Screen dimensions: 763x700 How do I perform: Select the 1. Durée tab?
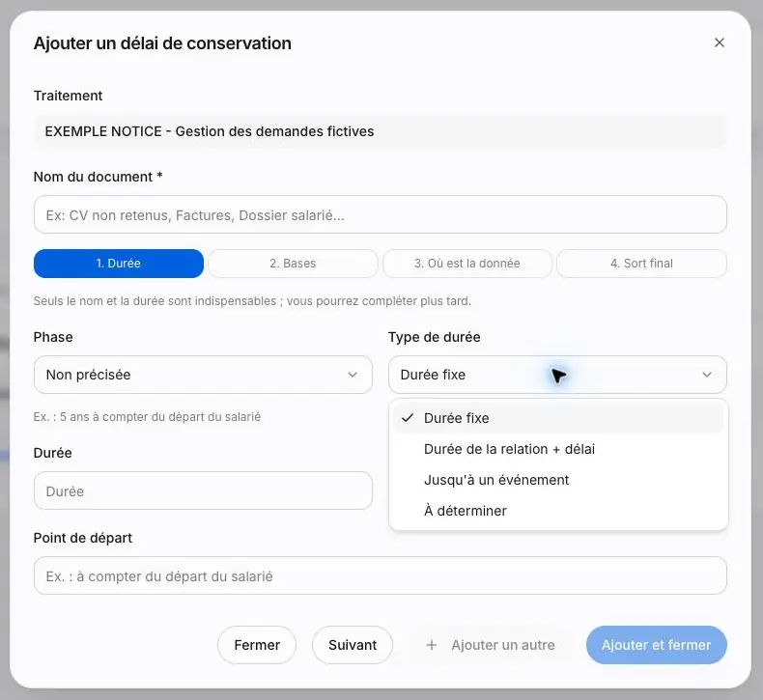pos(119,264)
